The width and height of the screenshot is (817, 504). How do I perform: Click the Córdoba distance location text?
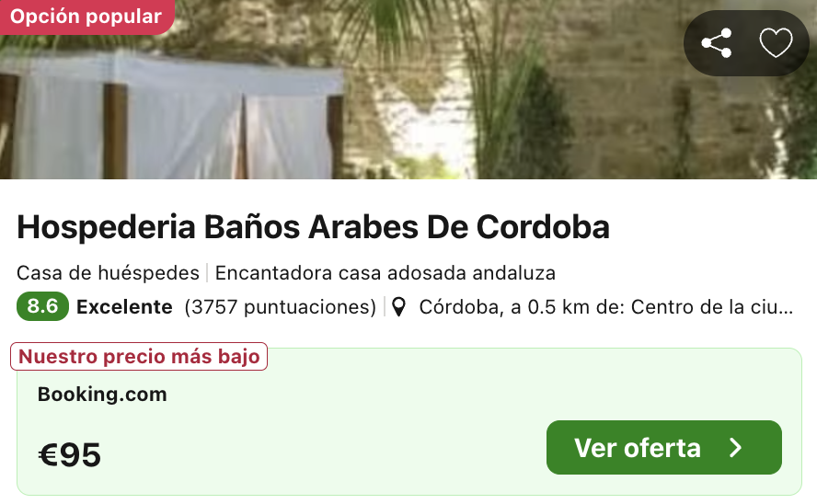coord(606,307)
